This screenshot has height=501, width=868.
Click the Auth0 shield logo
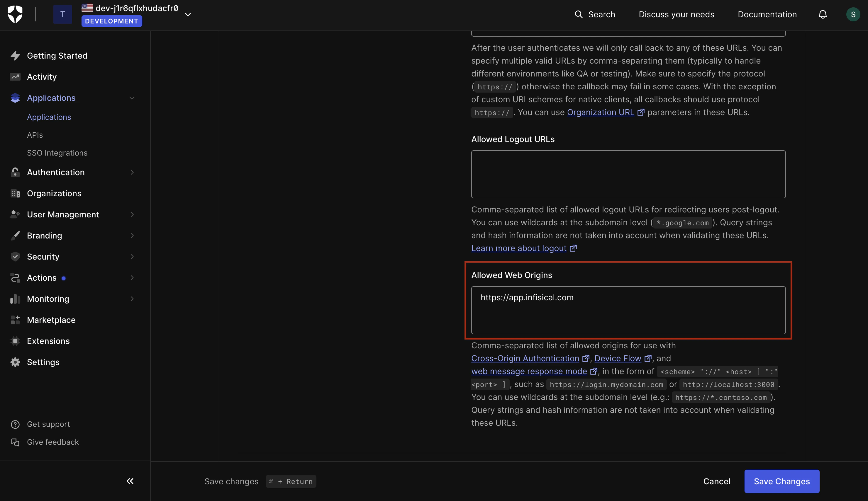(15, 14)
